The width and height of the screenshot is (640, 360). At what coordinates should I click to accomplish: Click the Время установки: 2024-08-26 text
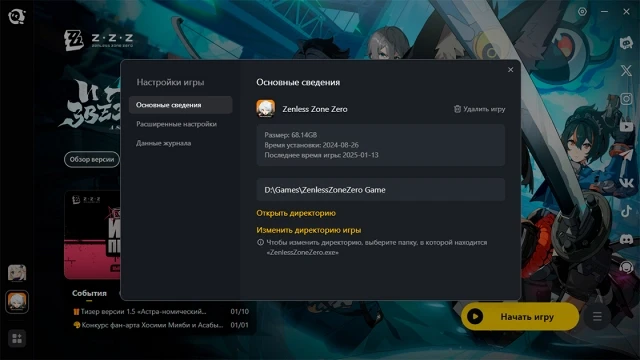[x=311, y=145]
